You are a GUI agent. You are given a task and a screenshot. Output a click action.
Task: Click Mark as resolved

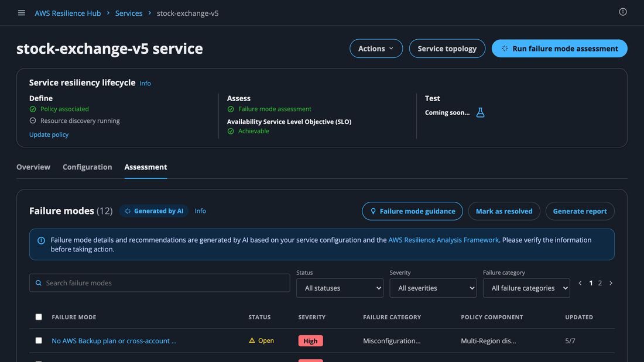point(504,211)
